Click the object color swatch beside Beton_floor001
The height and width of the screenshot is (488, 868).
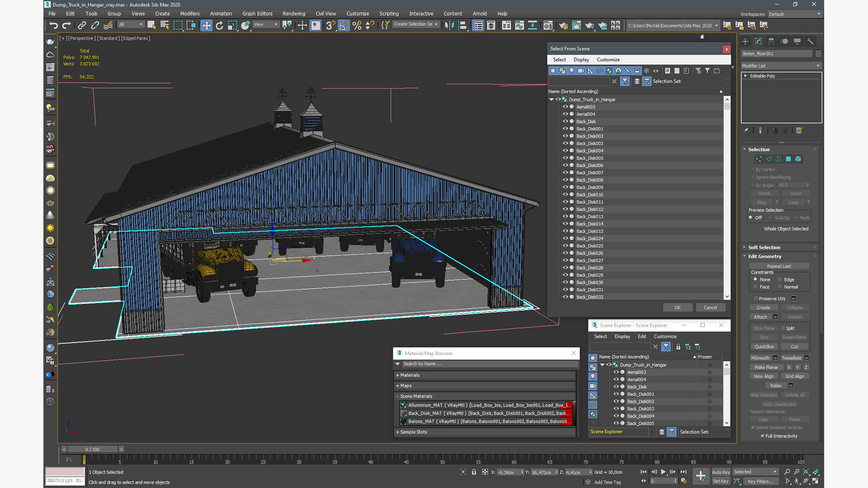coord(818,54)
